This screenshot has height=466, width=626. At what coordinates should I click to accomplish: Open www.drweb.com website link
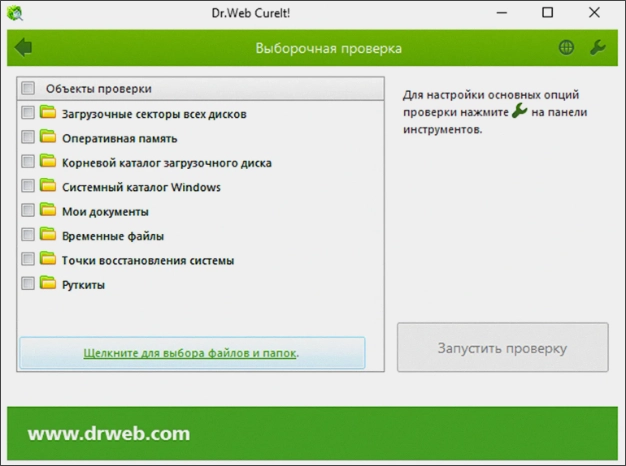109,433
